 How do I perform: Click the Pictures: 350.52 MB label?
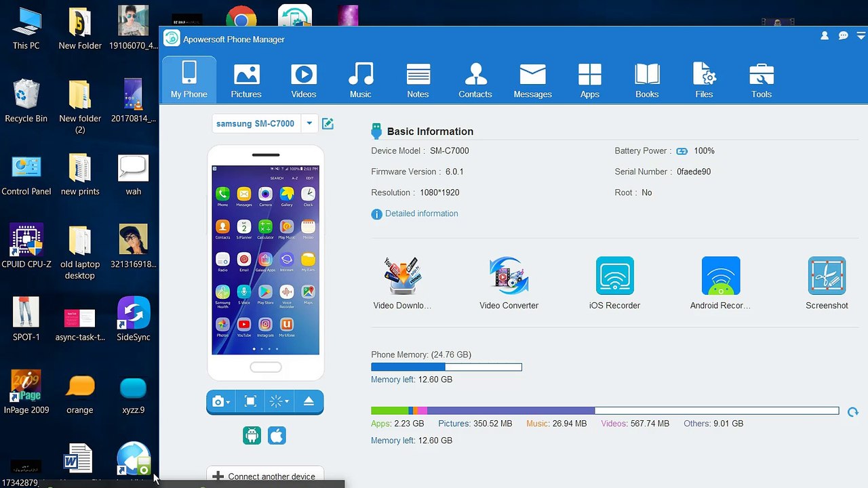click(475, 424)
